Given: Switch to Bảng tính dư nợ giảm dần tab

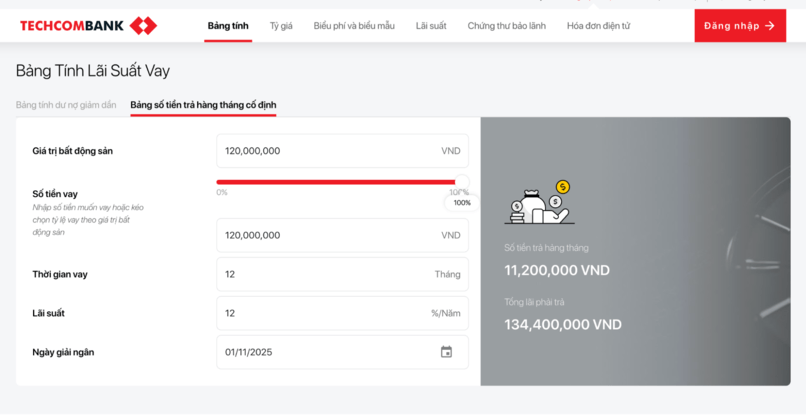Looking at the screenshot, I should click(66, 105).
